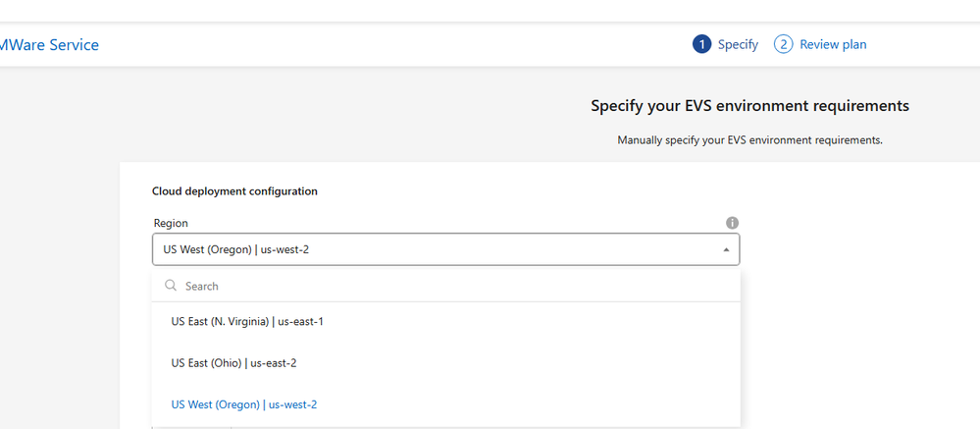Viewport: 980px width, 429px height.
Task: Click the step 2 outlined circle icon
Action: click(x=783, y=44)
